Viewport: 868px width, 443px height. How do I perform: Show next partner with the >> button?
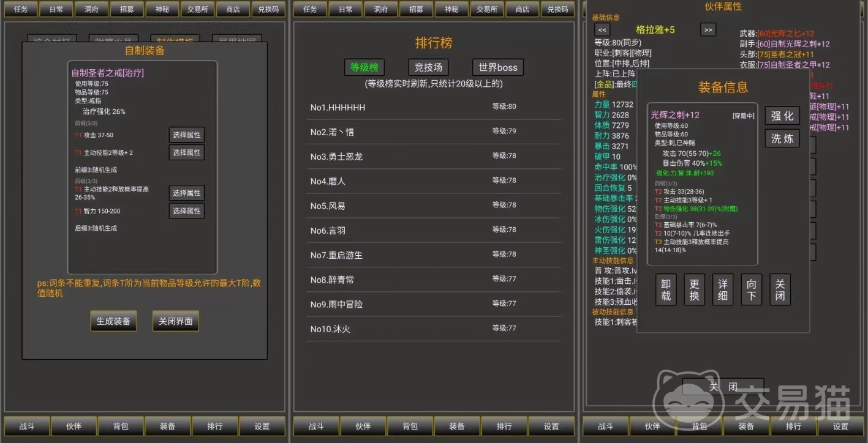pos(708,29)
